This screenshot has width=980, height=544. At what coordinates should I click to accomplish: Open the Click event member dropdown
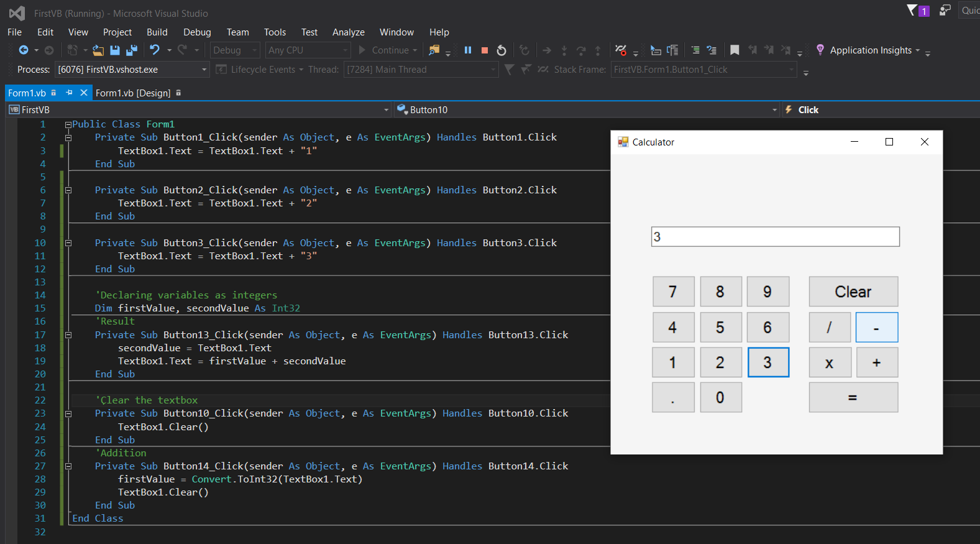[881, 110]
